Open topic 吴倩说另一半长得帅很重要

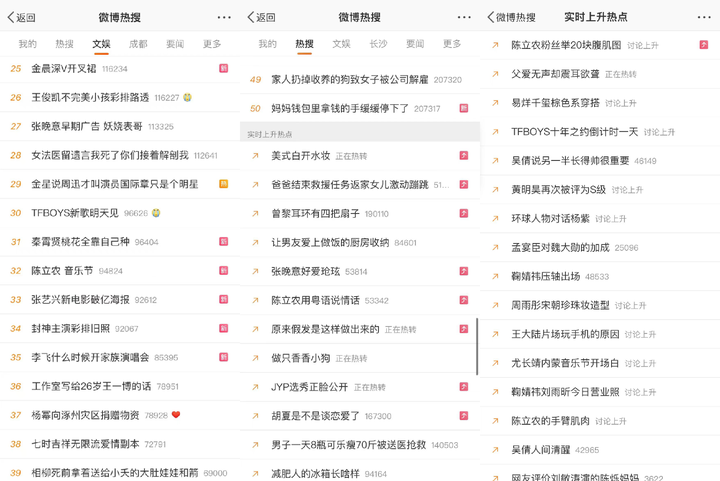570,161
